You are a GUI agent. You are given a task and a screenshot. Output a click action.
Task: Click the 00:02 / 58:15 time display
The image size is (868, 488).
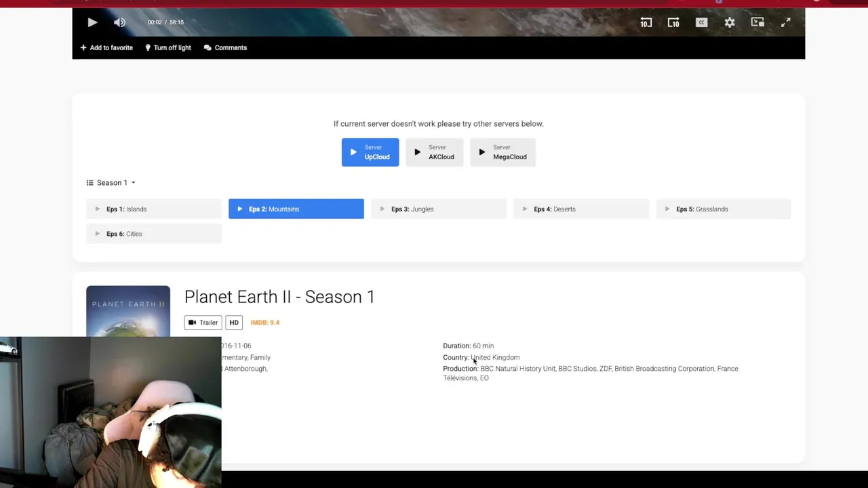tap(165, 22)
